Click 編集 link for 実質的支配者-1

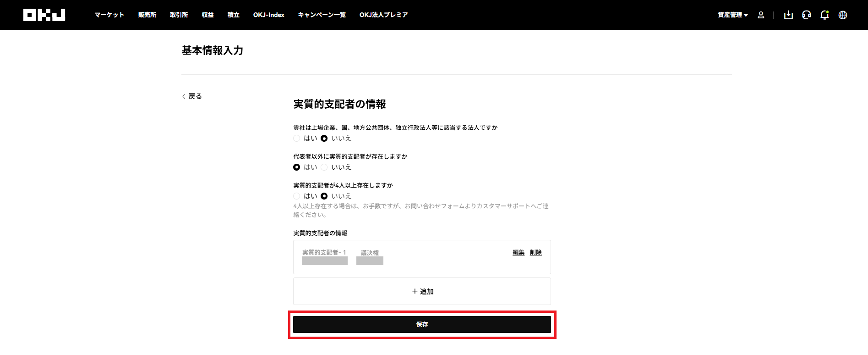[519, 252]
